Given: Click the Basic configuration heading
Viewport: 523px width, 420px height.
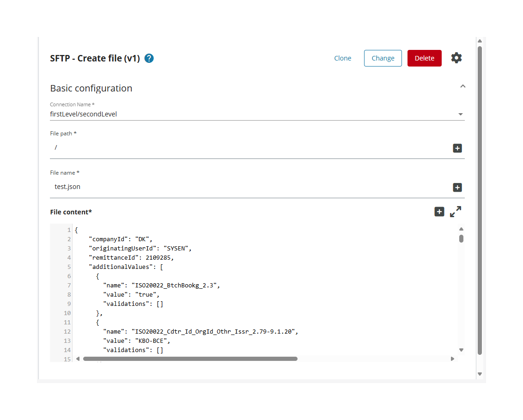Looking at the screenshot, I should pos(91,88).
